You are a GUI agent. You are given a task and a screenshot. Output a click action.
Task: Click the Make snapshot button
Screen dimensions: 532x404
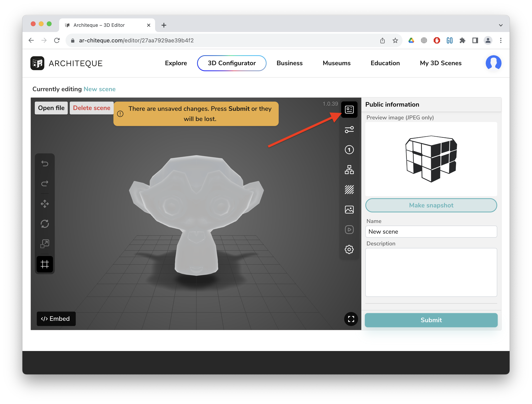[x=431, y=205]
